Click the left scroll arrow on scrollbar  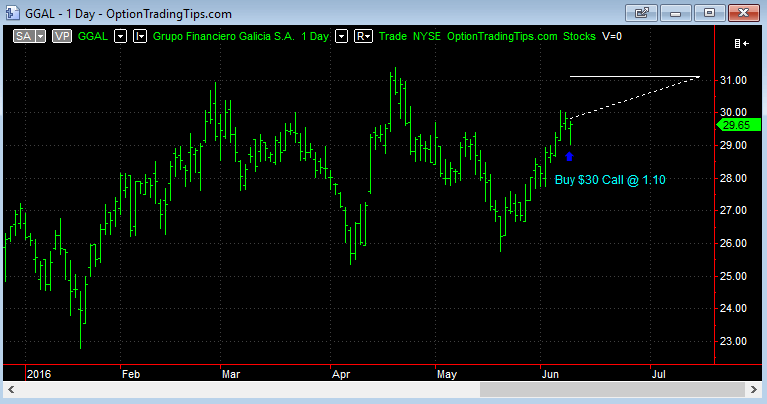point(11,390)
